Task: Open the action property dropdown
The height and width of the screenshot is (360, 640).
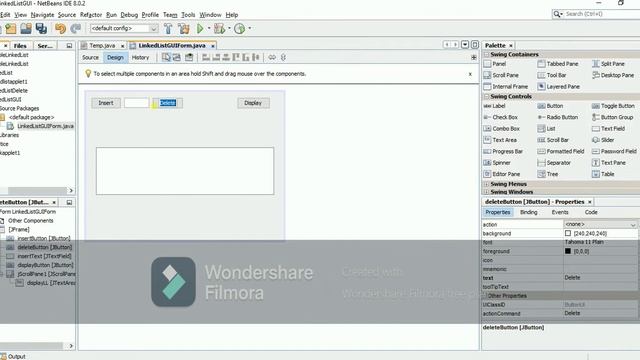Action: (633, 224)
